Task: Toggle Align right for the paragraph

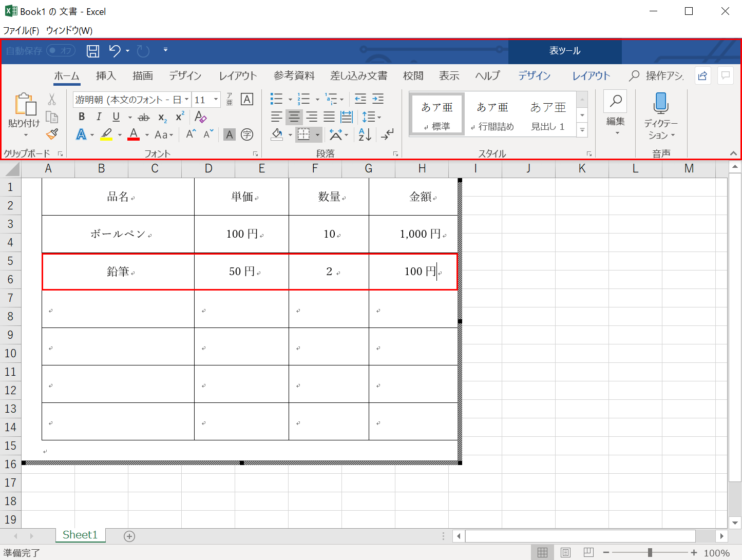Action: pyautogui.click(x=312, y=117)
